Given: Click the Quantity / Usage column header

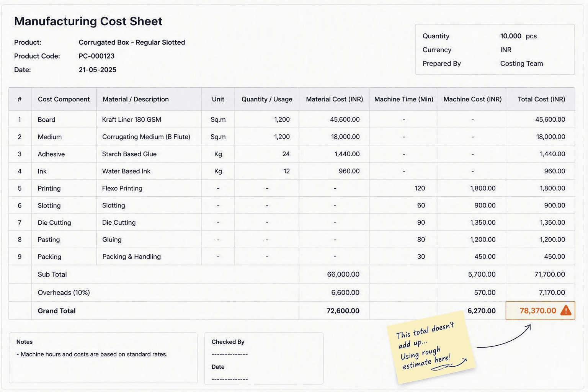Looking at the screenshot, I should point(267,99).
